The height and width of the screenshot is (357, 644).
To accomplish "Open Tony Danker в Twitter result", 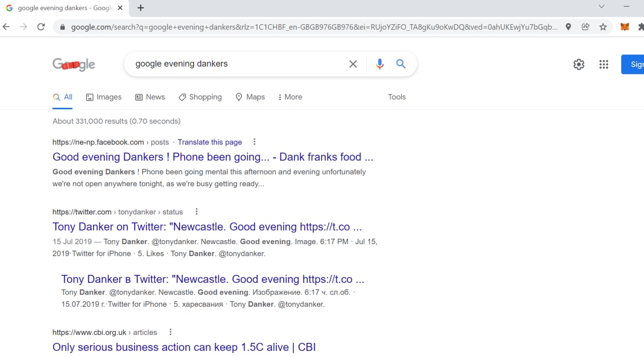I will click(213, 279).
